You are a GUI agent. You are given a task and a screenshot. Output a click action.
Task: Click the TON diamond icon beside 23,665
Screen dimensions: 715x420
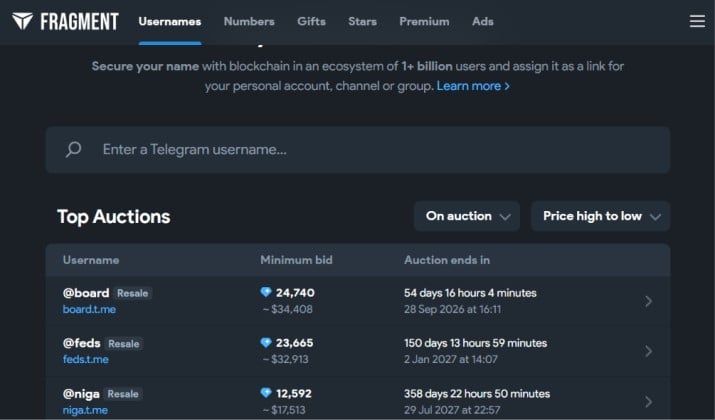pyautogui.click(x=266, y=342)
